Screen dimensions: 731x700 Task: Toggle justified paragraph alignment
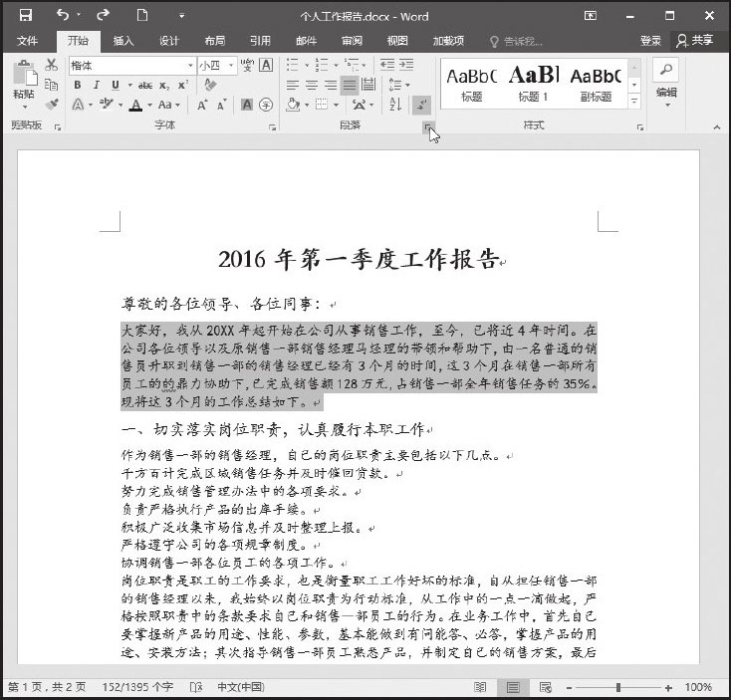pyautogui.click(x=350, y=85)
